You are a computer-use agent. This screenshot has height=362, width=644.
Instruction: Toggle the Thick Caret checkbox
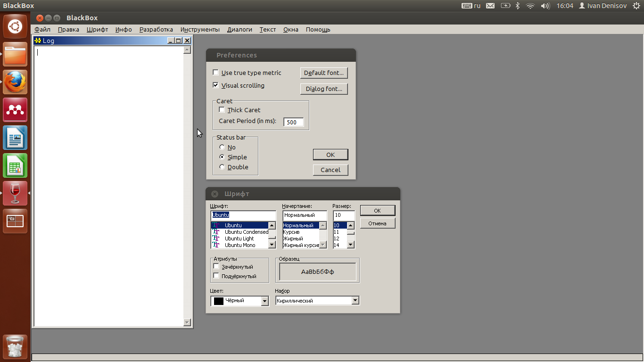tap(222, 110)
